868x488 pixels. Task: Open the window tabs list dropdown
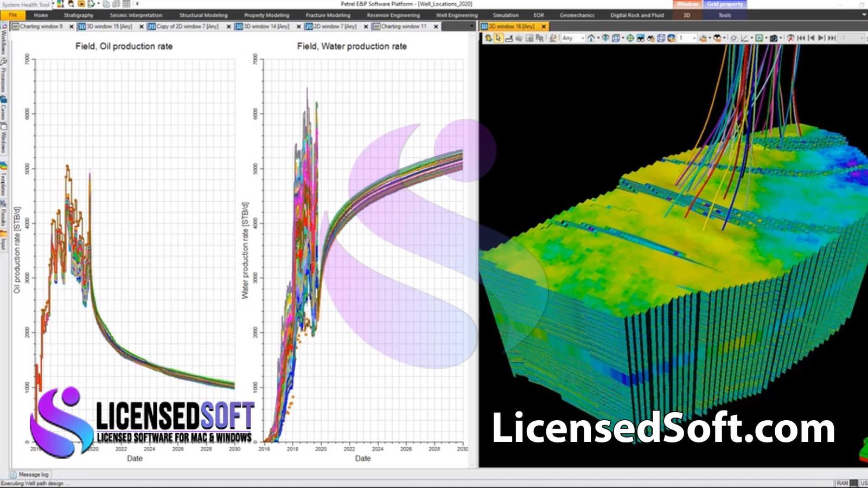click(x=471, y=26)
